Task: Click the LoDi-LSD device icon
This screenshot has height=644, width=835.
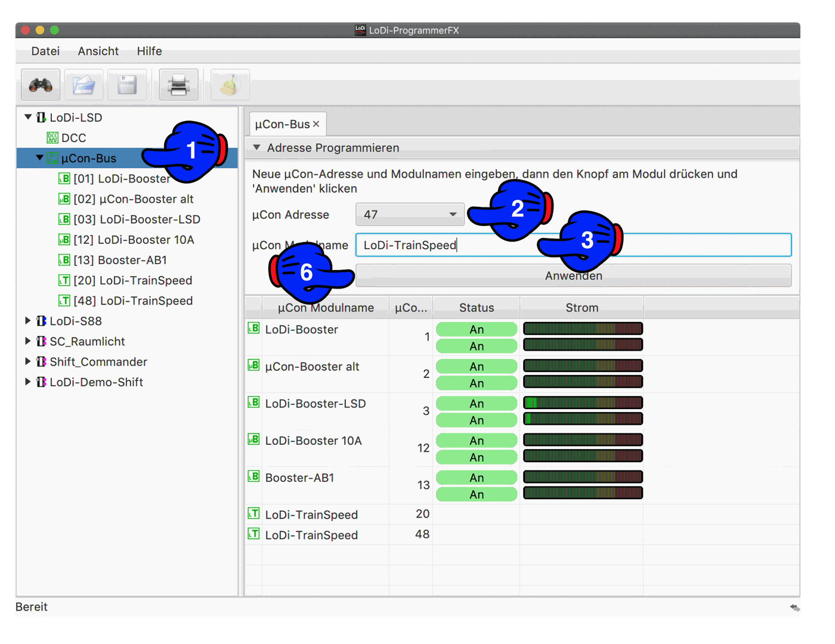Action: click(41, 117)
